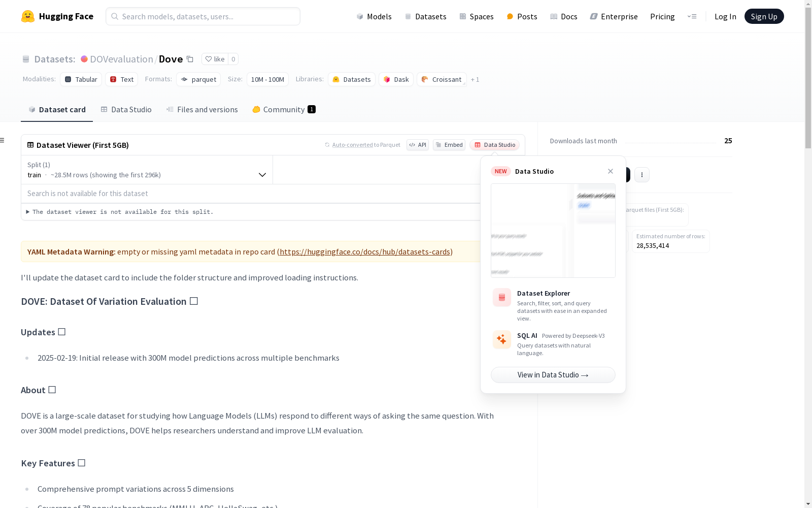The height and width of the screenshot is (508, 812).
Task: Select the Text modality tag
Action: click(122, 79)
